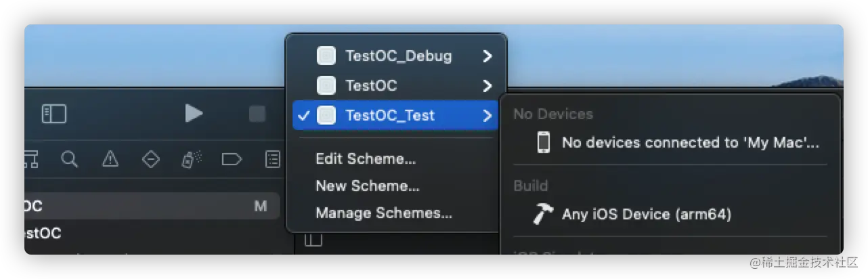This screenshot has height=279, width=868.
Task: Choose New Scheme… from the menu
Action: 368,186
